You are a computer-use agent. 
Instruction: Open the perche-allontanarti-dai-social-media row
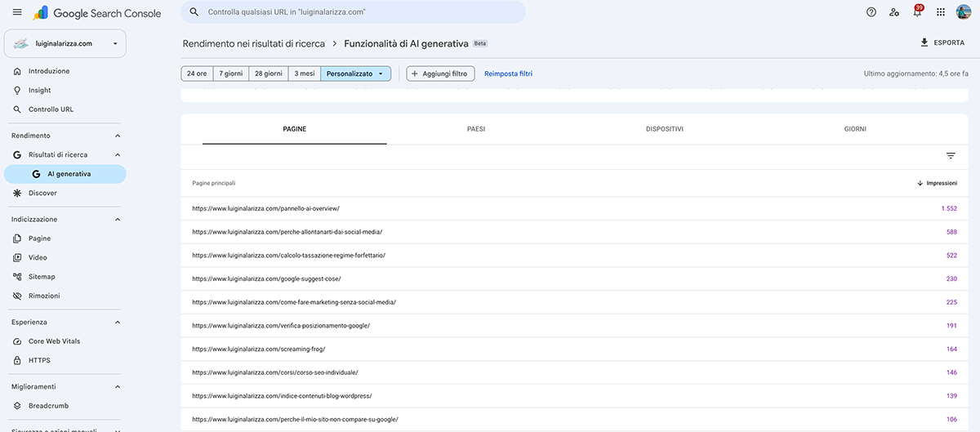tap(574, 232)
